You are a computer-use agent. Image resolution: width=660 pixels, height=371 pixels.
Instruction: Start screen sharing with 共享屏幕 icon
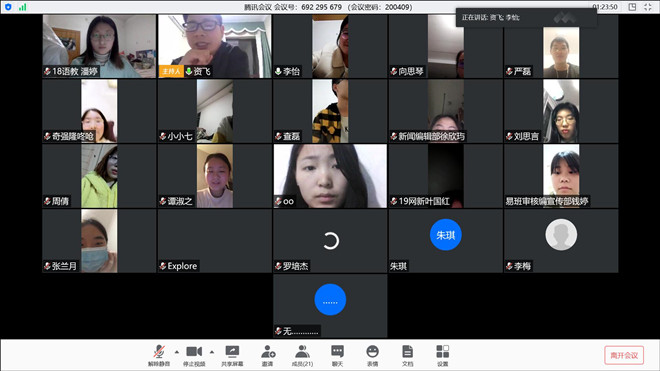click(x=232, y=355)
